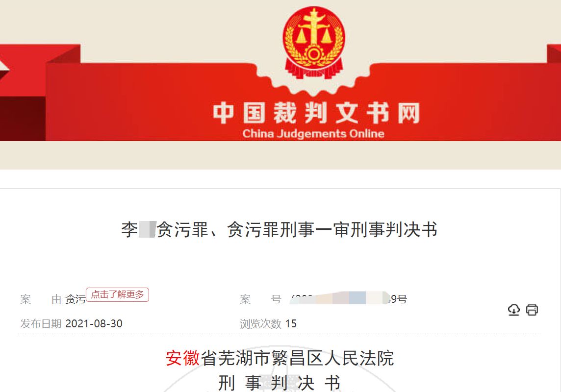Click the download icon beside the case info
561x392 pixels.
coord(514,310)
